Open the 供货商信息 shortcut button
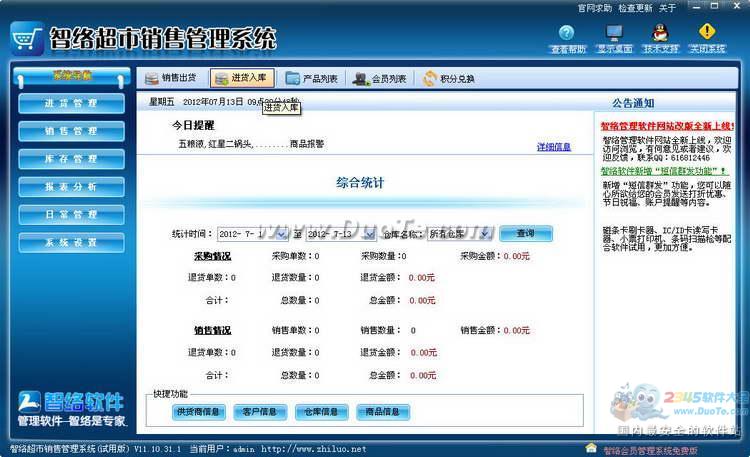750x457 pixels. click(198, 412)
